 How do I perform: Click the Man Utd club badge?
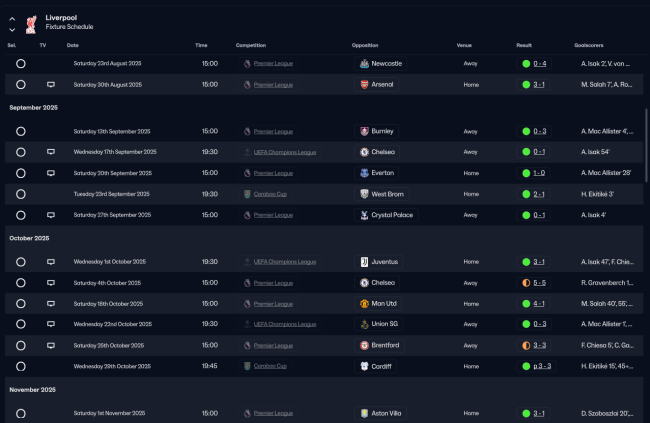point(363,304)
